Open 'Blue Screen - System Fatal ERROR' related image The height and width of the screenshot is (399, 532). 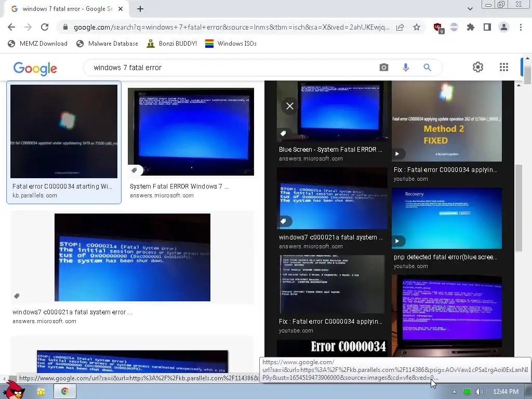click(333, 111)
